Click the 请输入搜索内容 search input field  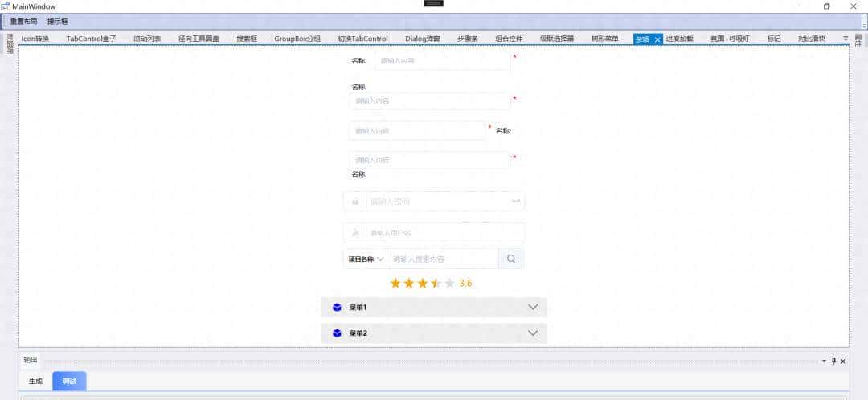(442, 259)
